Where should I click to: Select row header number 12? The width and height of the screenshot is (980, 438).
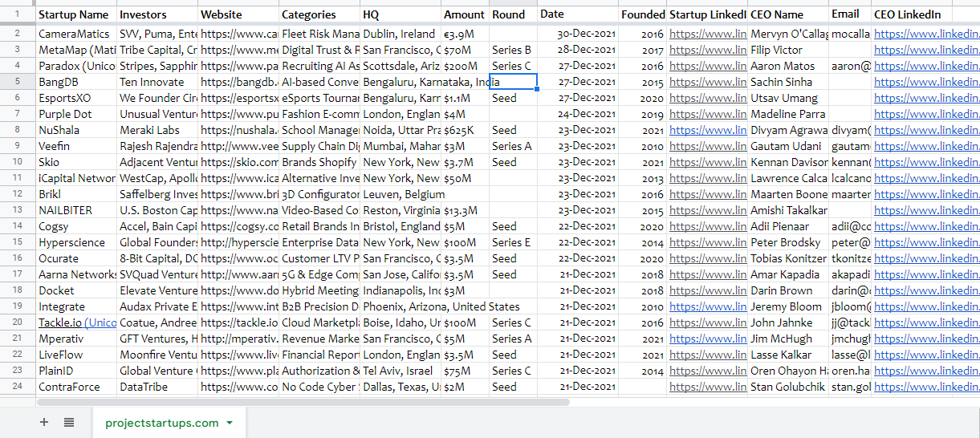(18, 194)
